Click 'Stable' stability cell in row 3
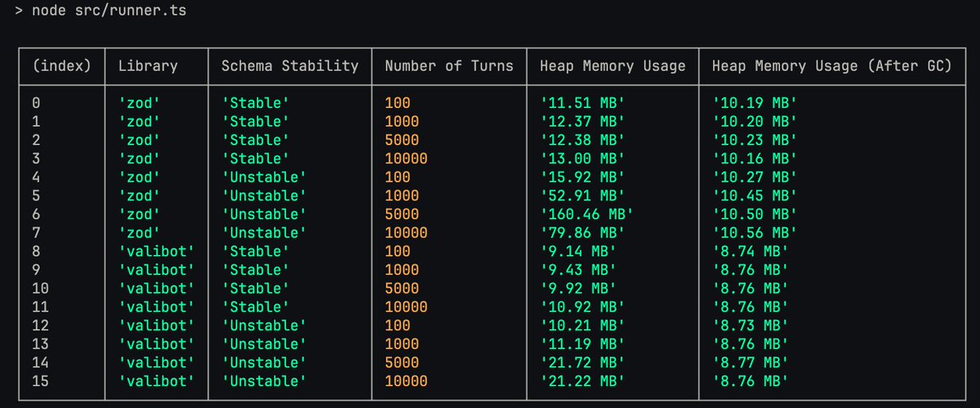 coord(256,159)
